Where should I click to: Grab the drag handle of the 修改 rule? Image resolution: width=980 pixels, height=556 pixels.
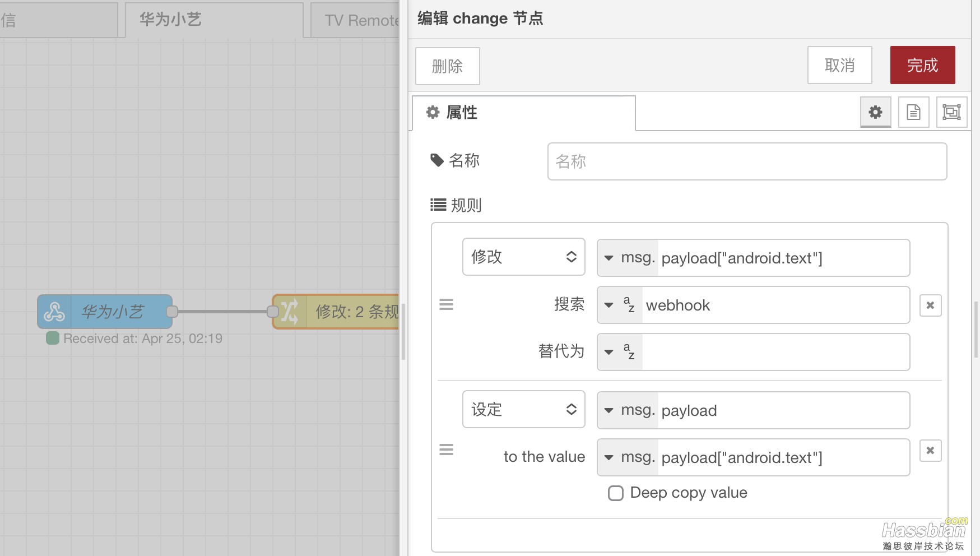(x=446, y=304)
